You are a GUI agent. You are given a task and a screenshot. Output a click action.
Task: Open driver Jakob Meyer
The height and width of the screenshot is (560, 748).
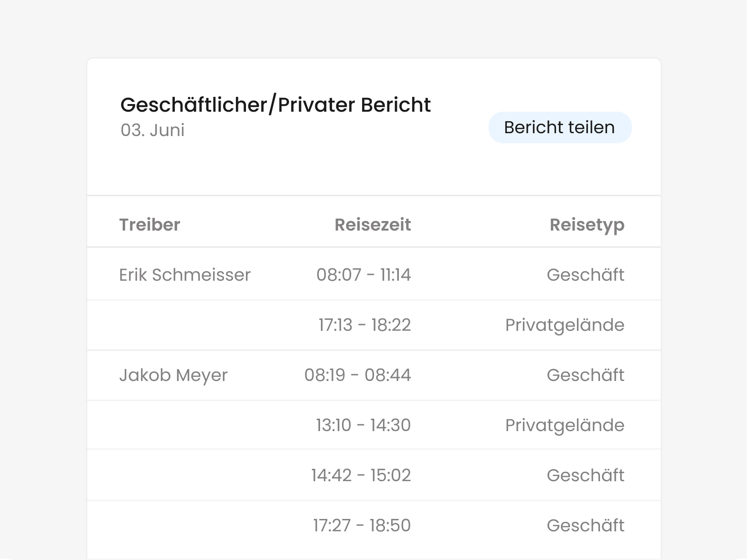tap(173, 375)
